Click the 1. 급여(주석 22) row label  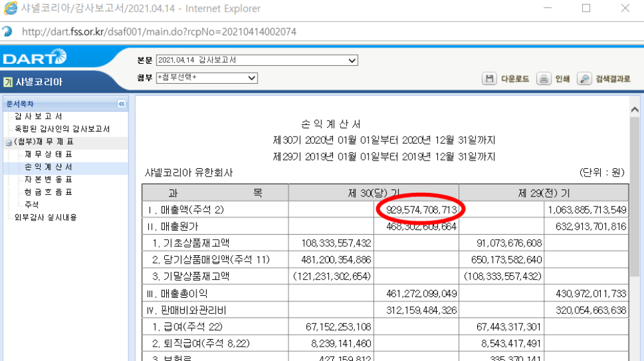(x=187, y=327)
